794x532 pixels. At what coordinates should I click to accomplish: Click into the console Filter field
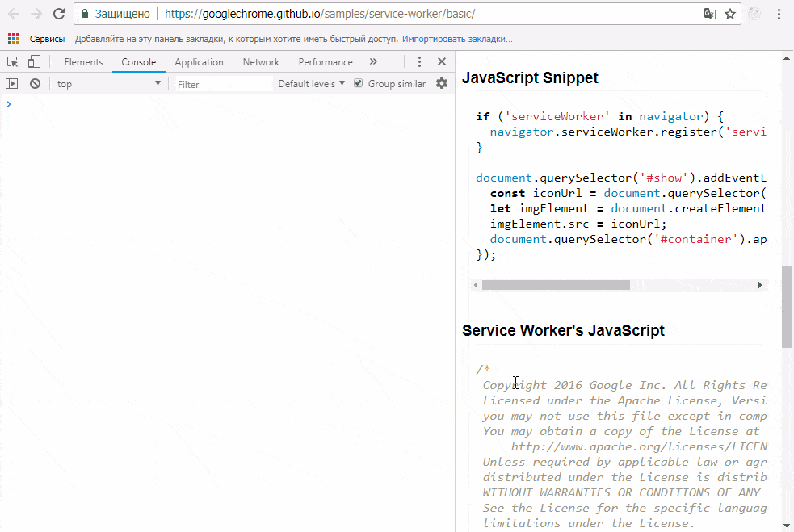pos(223,84)
